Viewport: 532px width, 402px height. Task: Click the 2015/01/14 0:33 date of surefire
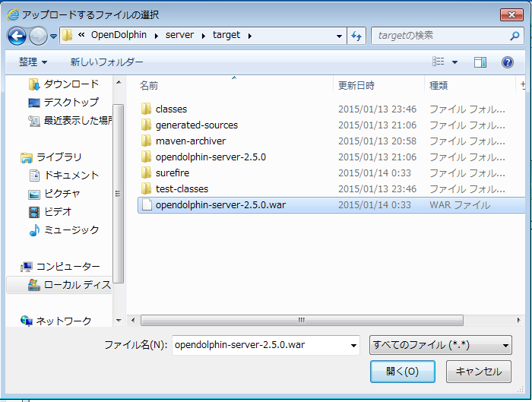375,173
